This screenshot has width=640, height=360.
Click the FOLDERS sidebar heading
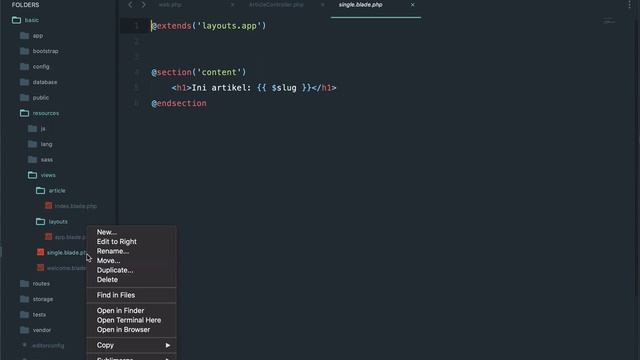tap(25, 5)
